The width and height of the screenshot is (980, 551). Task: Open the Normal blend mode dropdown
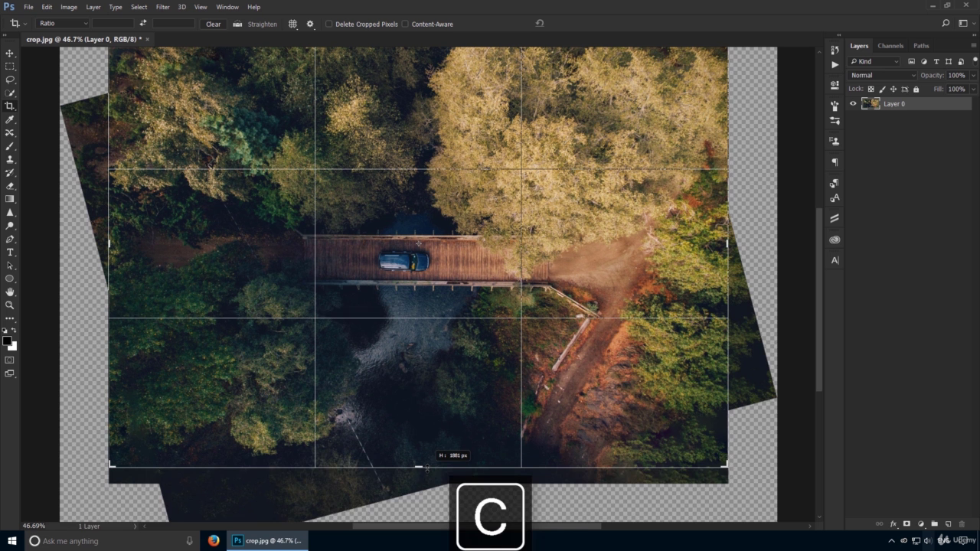point(882,75)
